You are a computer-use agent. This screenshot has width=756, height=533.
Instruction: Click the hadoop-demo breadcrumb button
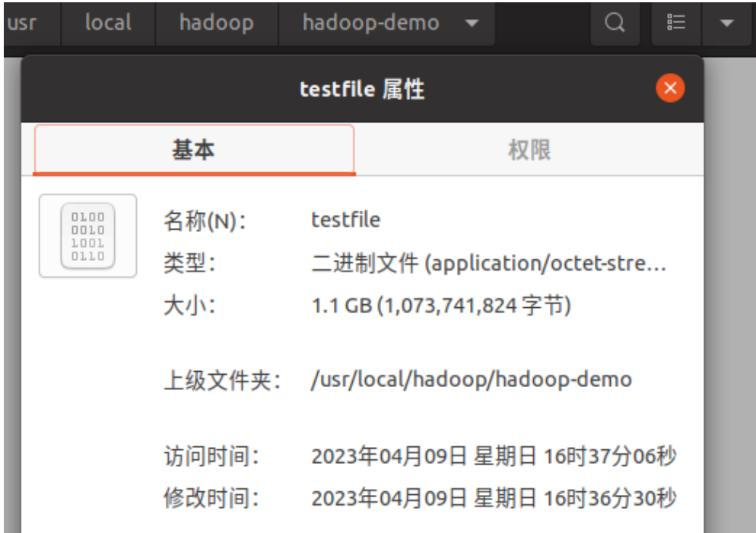point(370,23)
